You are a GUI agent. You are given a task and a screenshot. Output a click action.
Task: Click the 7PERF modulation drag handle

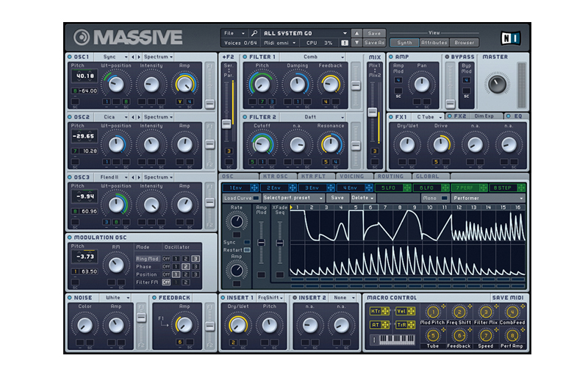pyautogui.click(x=484, y=187)
